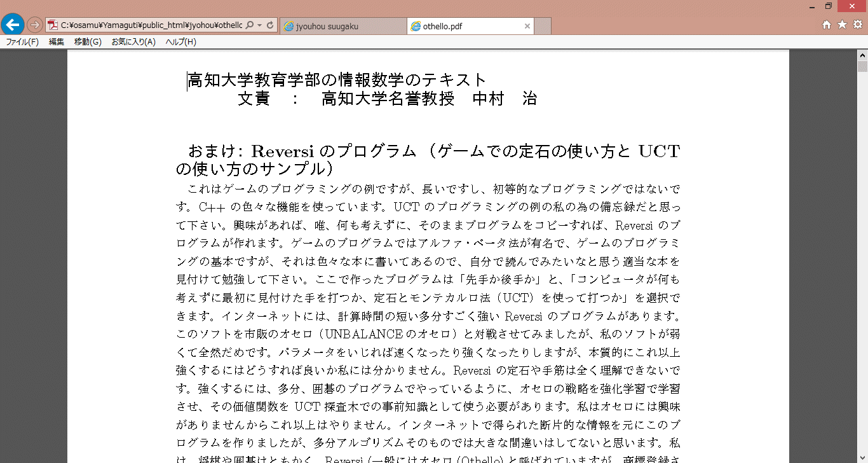Image resolution: width=868 pixels, height=463 pixels.
Task: Open the 移動(G) menu
Action: click(x=88, y=42)
